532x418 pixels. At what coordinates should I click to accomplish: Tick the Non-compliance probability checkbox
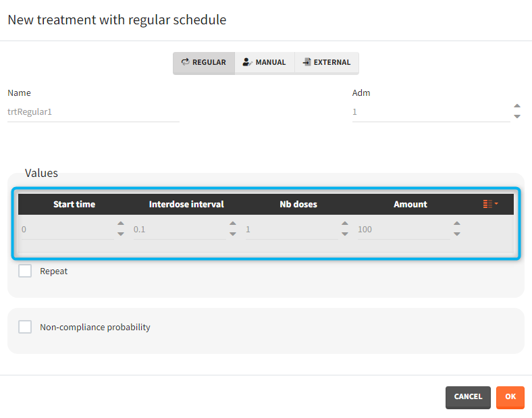point(25,327)
